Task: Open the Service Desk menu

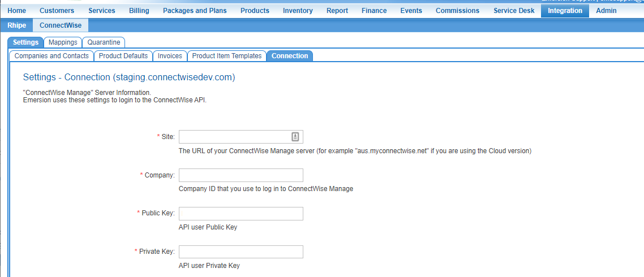Action: 514,11
